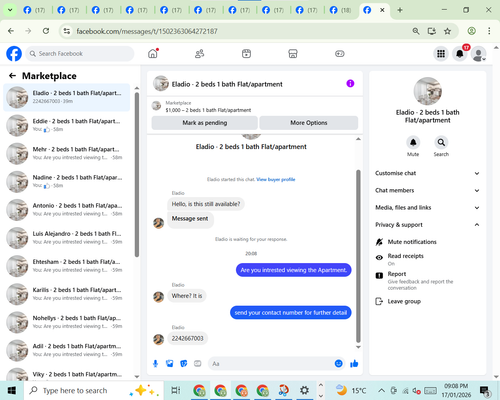Image resolution: width=500 pixels, height=400 pixels.
Task: Open a new browser tab
Action: 400,10
